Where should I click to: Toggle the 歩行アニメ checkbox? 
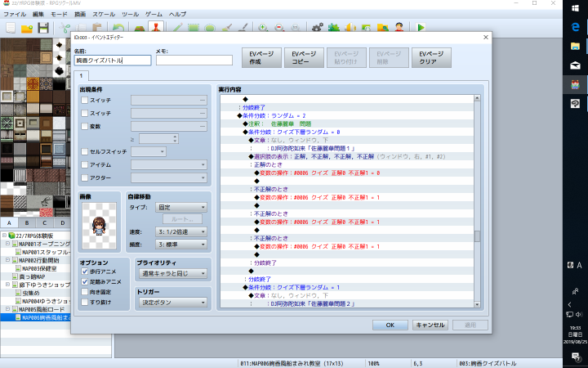click(85, 272)
